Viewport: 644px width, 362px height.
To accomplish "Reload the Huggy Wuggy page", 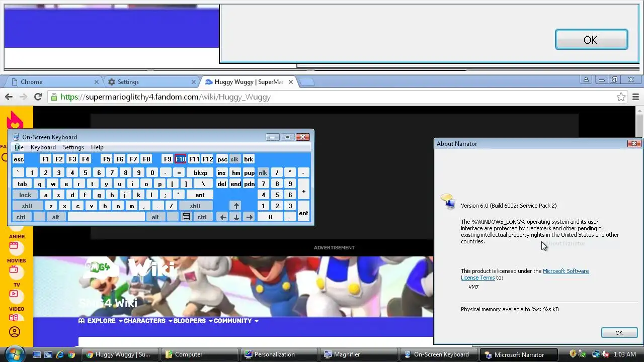I will click(38, 97).
